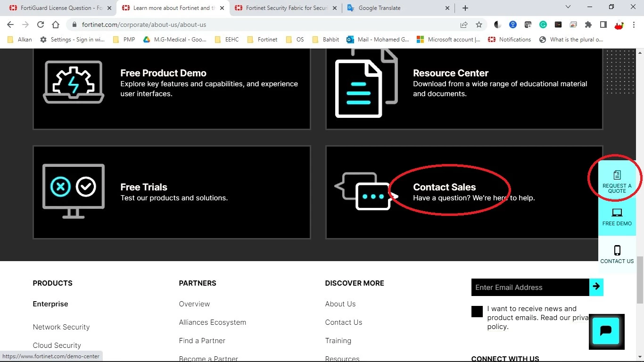
Task: Open the Contact Sales heading
Action: point(445,187)
